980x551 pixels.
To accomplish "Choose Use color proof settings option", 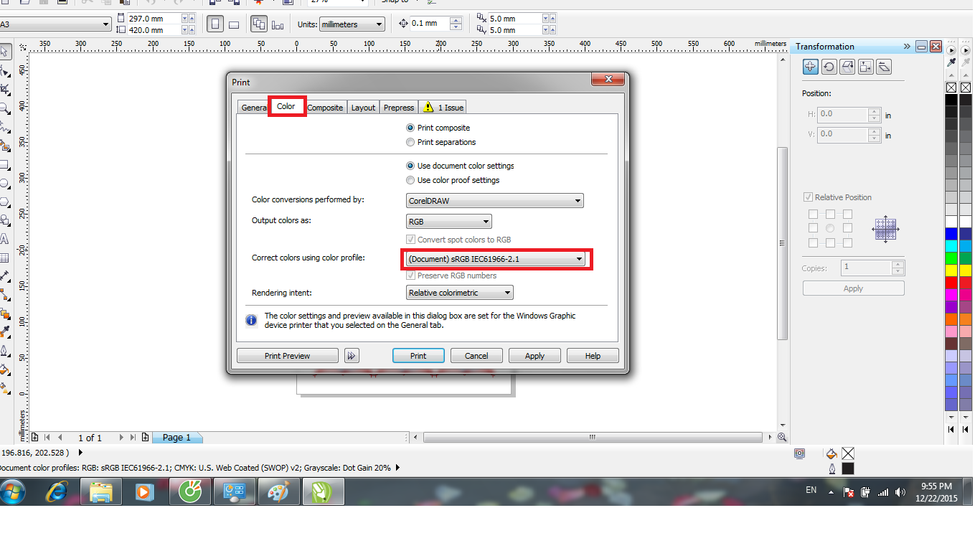I will (x=410, y=180).
